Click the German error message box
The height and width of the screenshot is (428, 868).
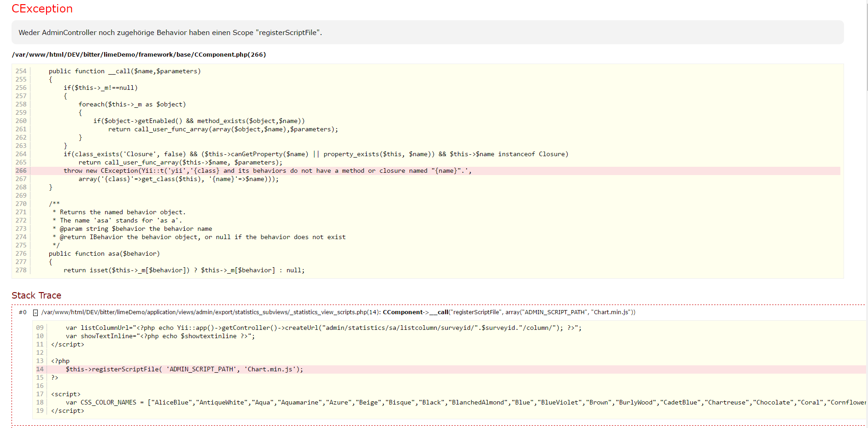point(427,33)
